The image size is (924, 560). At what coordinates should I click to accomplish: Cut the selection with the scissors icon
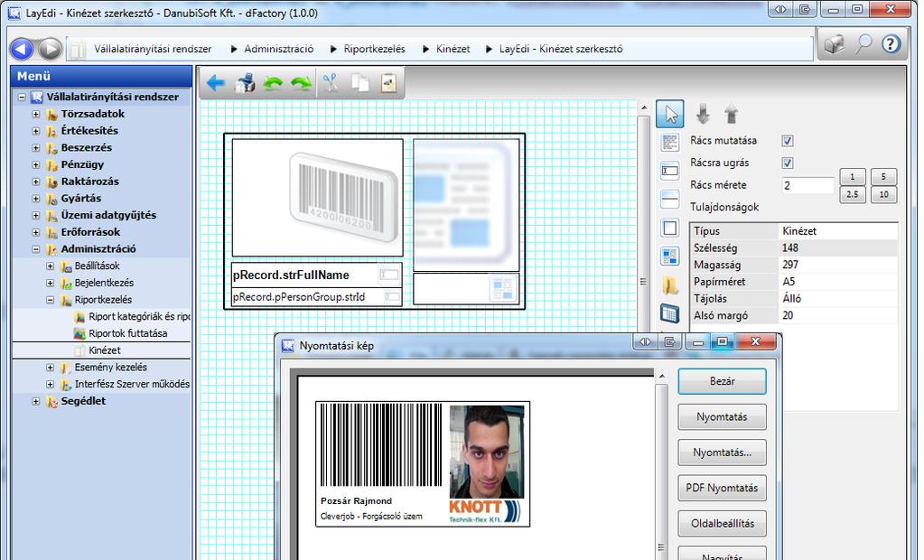click(331, 83)
